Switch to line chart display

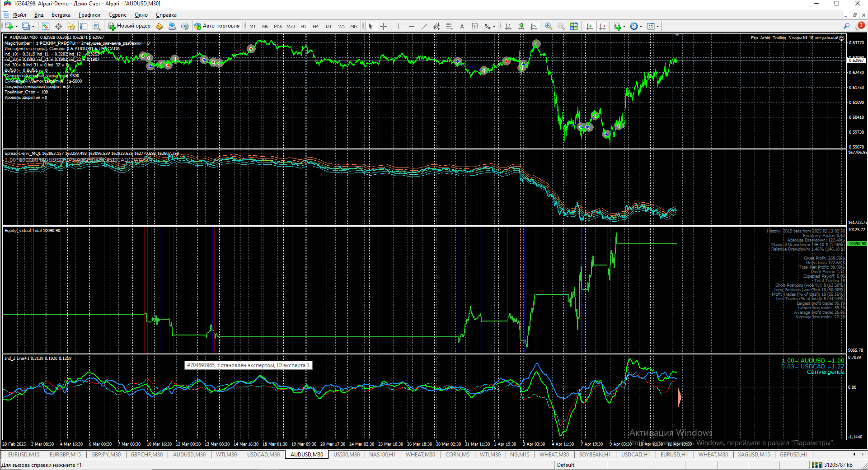pos(534,26)
